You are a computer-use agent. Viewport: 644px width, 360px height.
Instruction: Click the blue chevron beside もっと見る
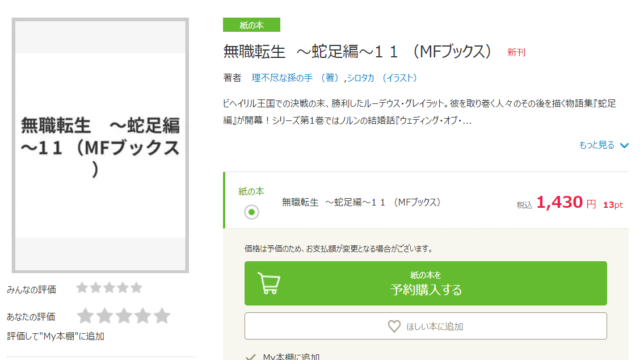(x=625, y=145)
